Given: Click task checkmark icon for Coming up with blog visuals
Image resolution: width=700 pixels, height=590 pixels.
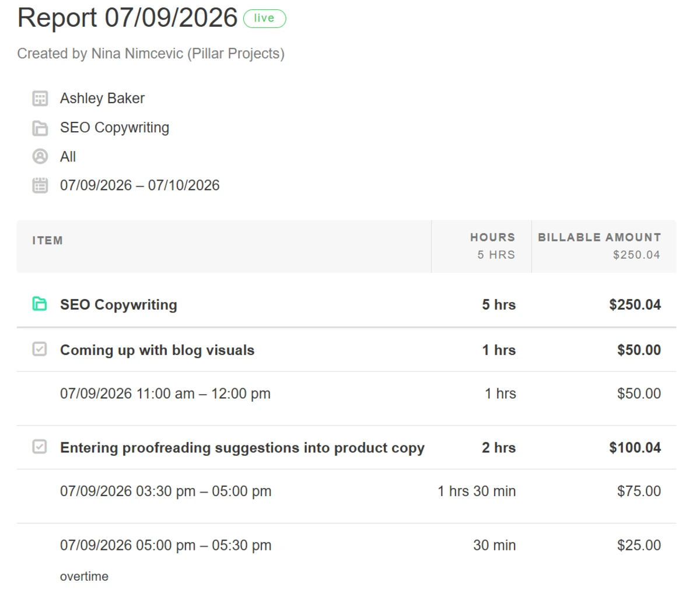Looking at the screenshot, I should 40,349.
